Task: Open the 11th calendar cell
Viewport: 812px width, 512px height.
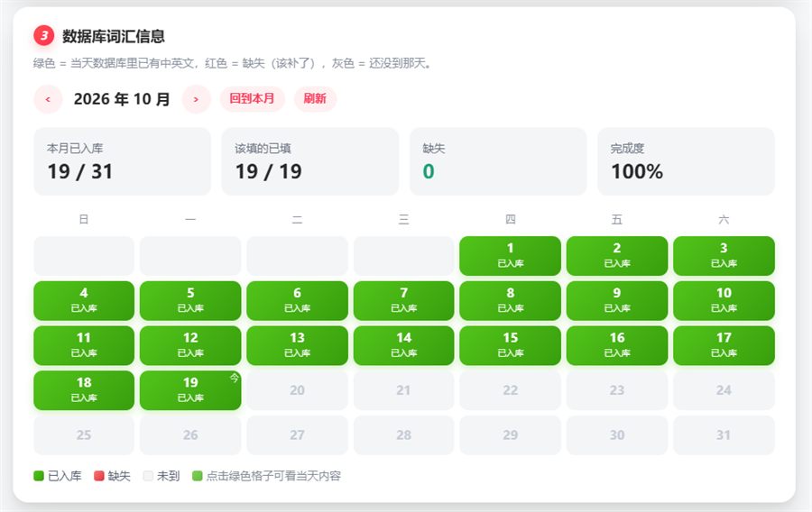Action: 84,345
